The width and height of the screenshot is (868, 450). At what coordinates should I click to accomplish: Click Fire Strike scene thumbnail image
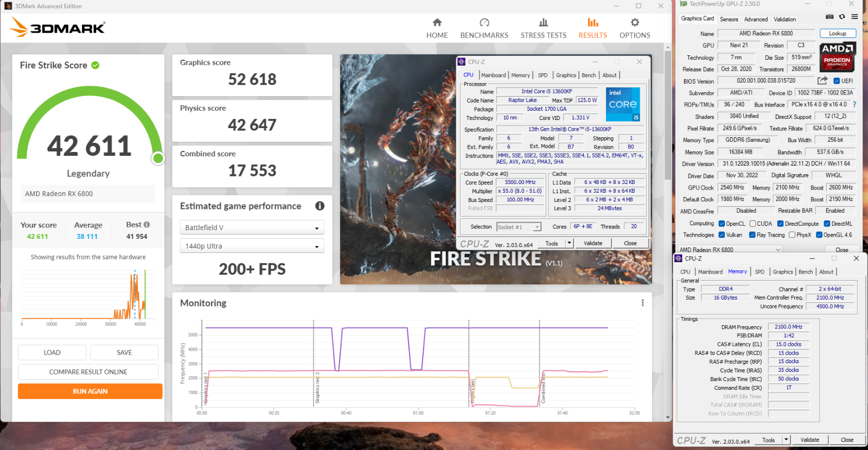496,169
